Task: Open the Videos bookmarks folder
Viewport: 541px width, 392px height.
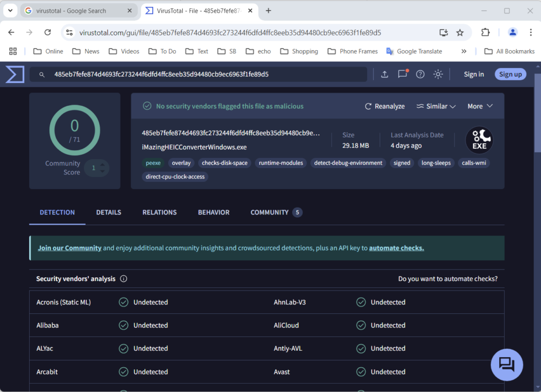Action: 124,51
